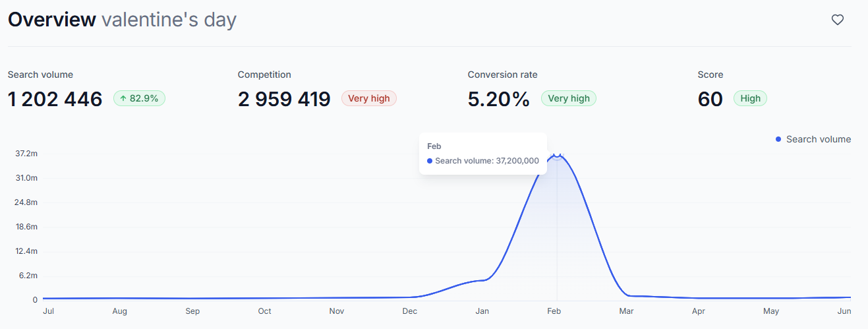Click the 1 202 446 search volume number
Screen dimensions: 868x329
[x=55, y=99]
